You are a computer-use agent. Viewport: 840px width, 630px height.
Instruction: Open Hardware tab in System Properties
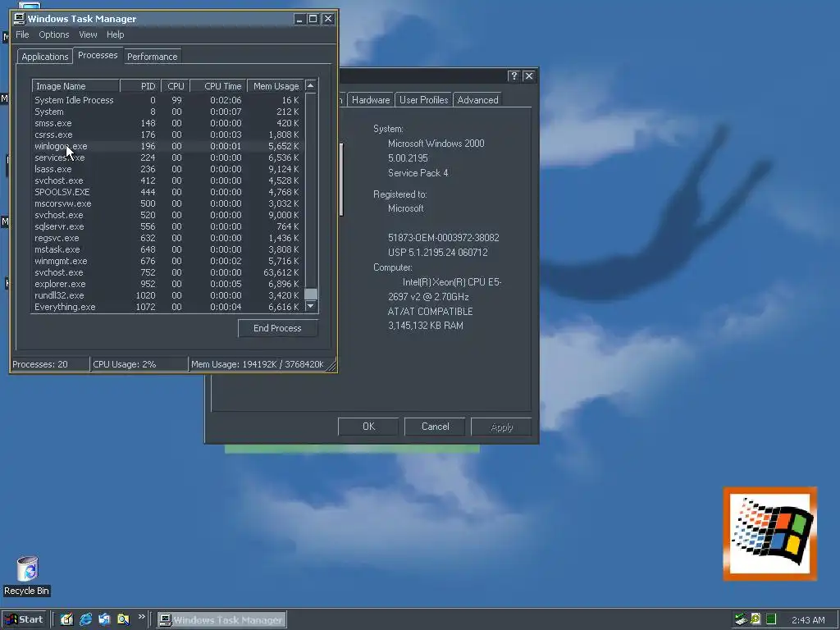(371, 100)
